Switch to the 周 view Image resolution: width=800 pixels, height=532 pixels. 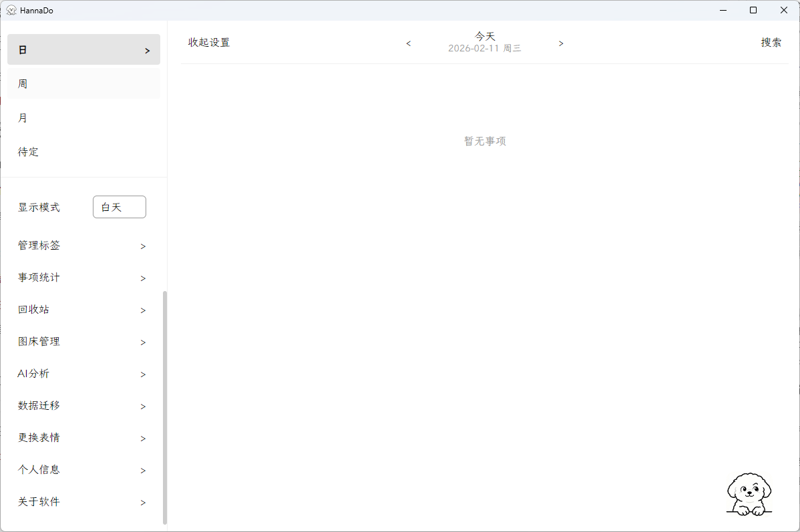click(x=22, y=83)
